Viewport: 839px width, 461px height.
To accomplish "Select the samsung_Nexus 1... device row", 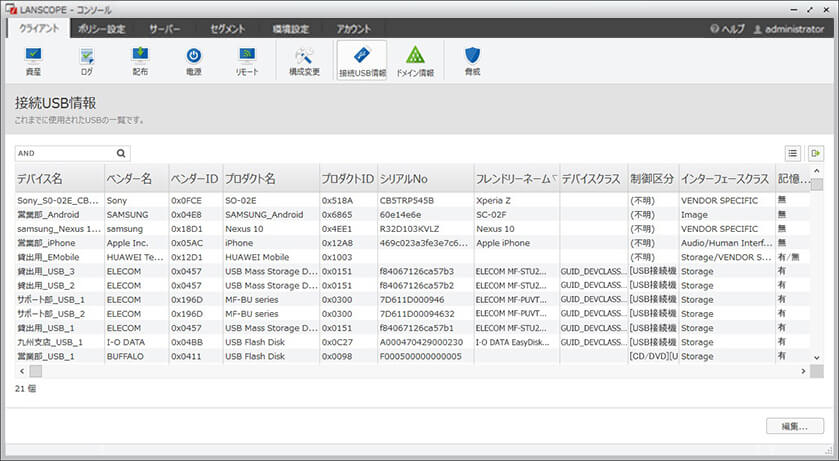I will 412,229.
